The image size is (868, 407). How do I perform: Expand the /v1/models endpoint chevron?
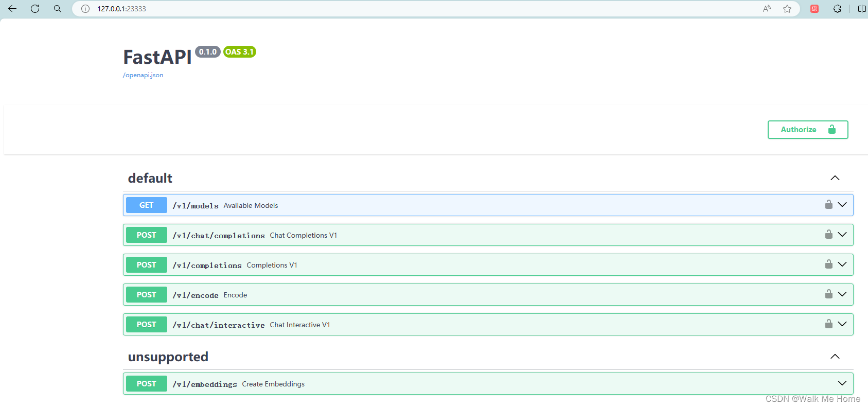(x=842, y=205)
